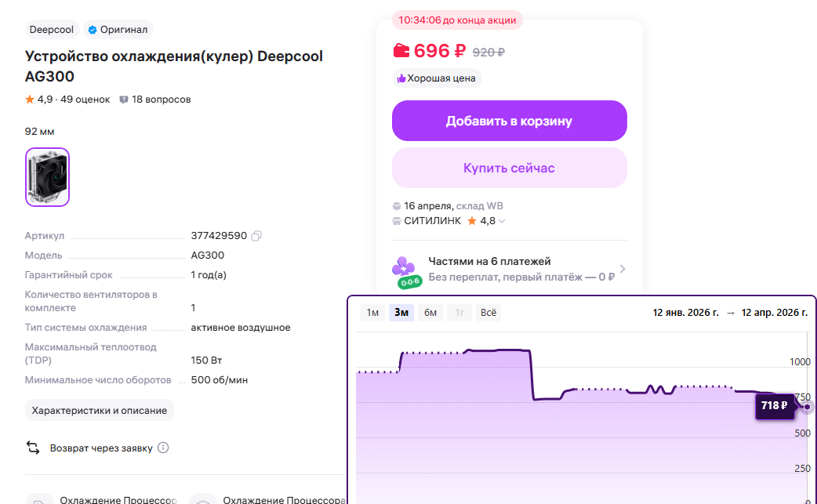This screenshot has height=504, width=817.
Task: Click the 16 апреля delivery date
Action: [x=428, y=206]
